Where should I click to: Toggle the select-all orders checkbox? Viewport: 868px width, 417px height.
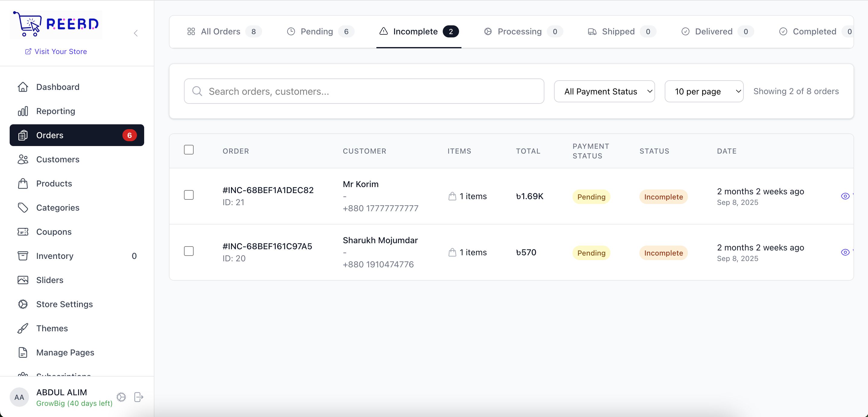[x=189, y=150]
